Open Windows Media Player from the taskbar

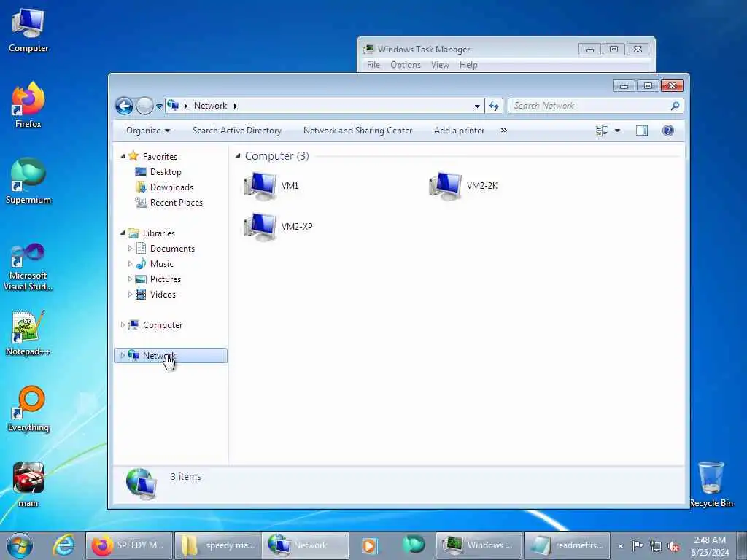(370, 545)
